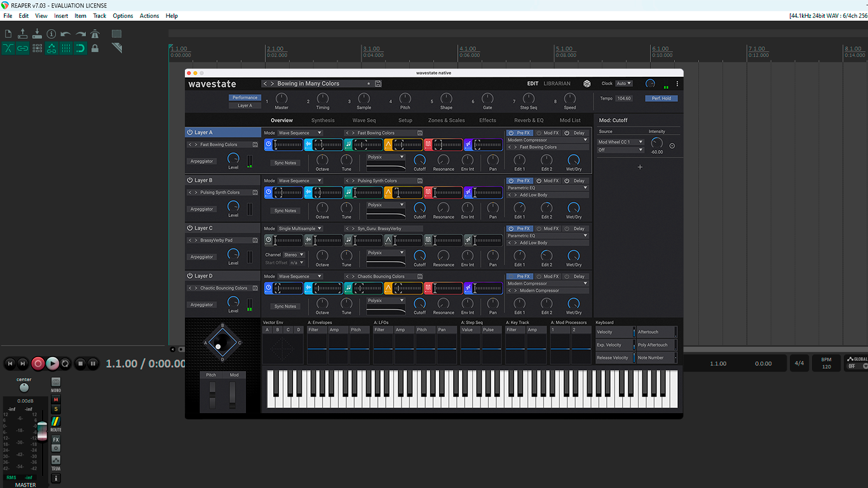This screenshot has height=488, width=868.
Task: Toggle transport repeat loop button
Action: (x=65, y=363)
